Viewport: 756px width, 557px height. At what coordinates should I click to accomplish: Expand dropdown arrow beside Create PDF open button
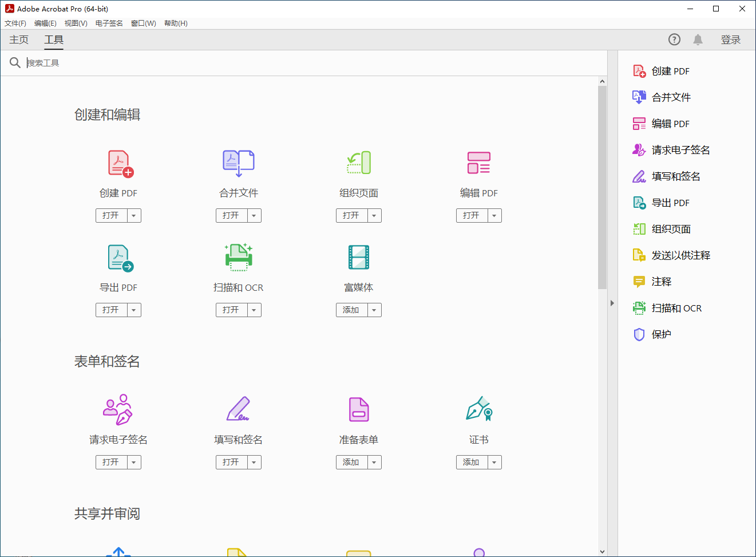[134, 216]
